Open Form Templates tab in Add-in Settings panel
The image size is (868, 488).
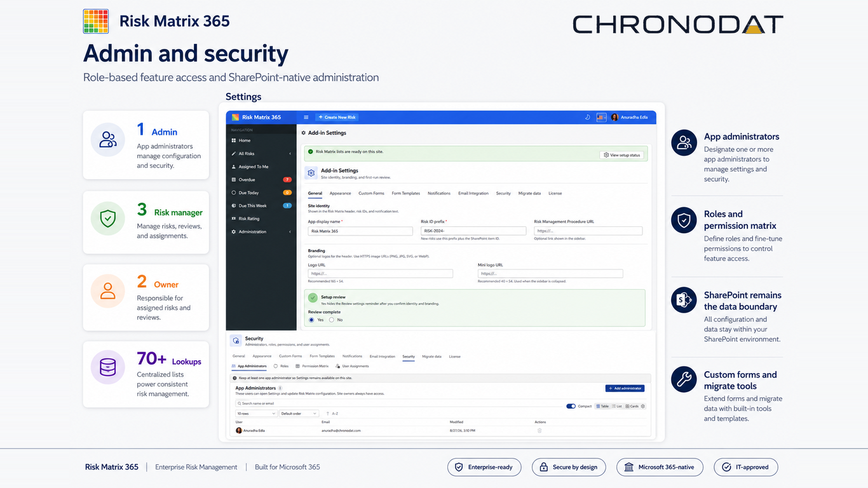coord(405,193)
